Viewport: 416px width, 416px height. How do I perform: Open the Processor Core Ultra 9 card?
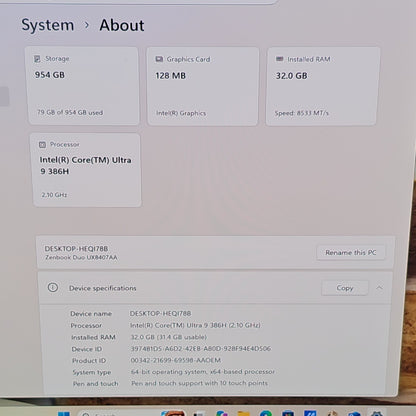point(86,170)
